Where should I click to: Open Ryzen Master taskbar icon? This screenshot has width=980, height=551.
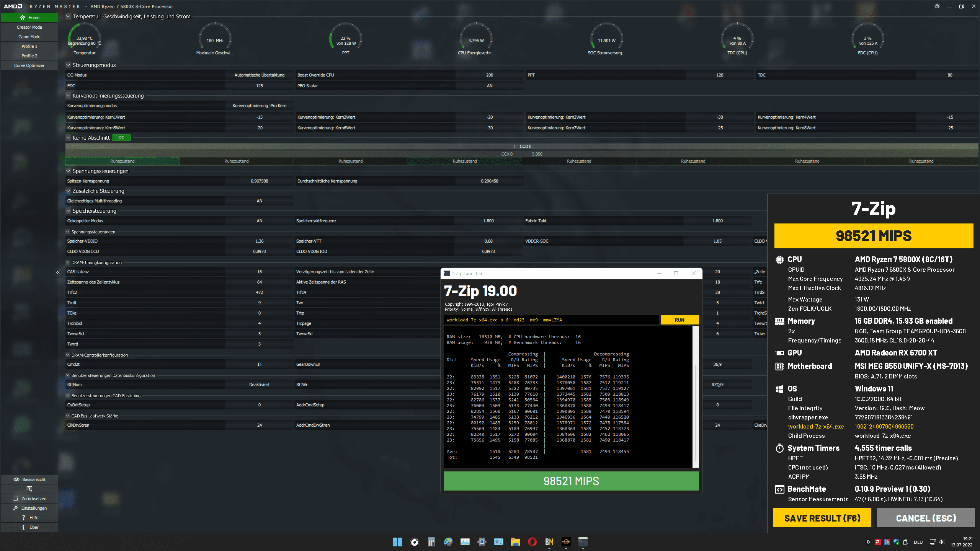click(566, 542)
